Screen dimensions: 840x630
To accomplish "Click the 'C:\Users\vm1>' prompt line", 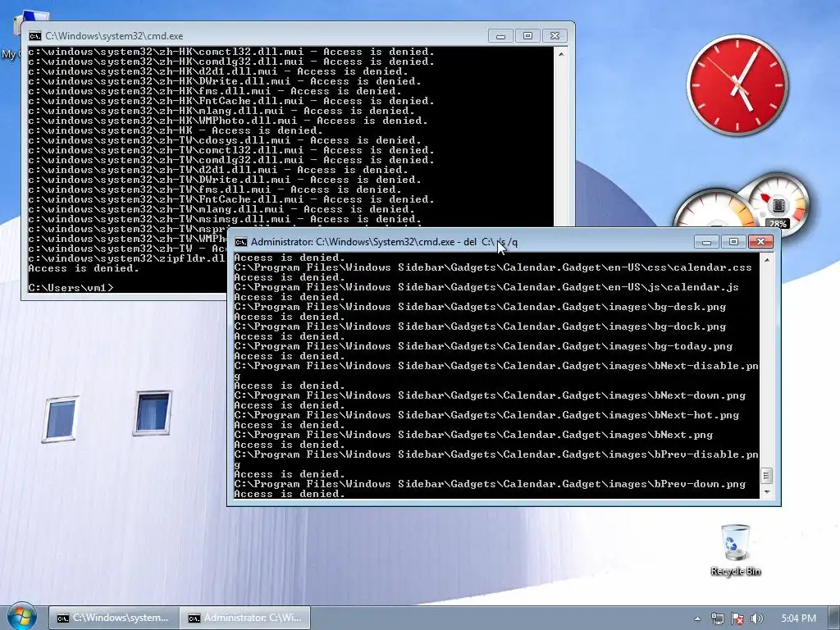I will tap(71, 288).
